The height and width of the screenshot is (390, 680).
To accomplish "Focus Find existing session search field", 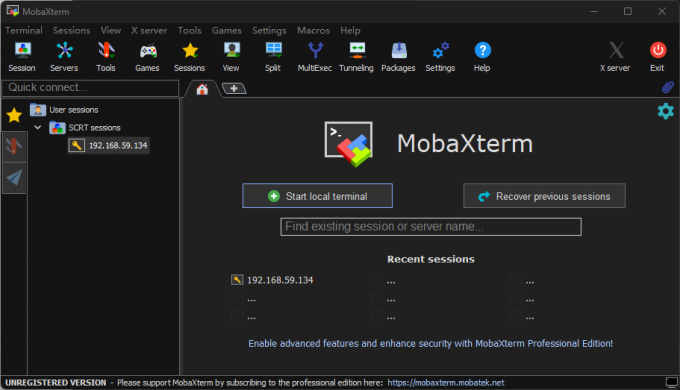I will (x=431, y=226).
